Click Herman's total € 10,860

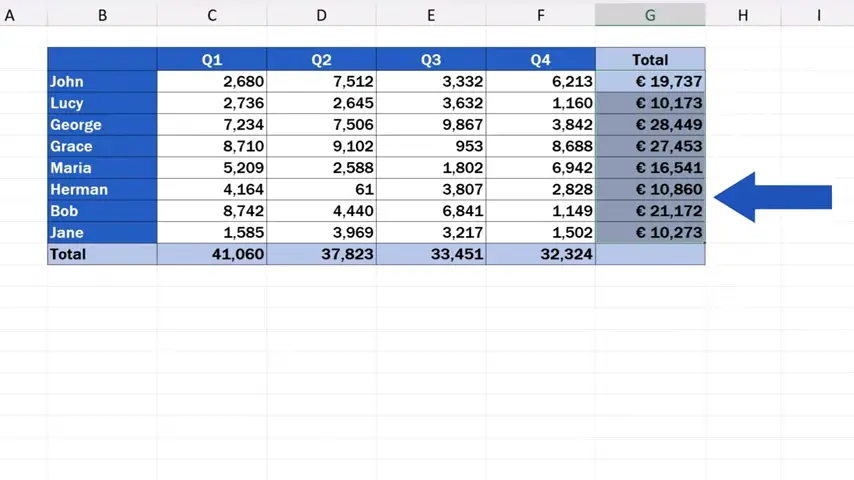pyautogui.click(x=650, y=189)
